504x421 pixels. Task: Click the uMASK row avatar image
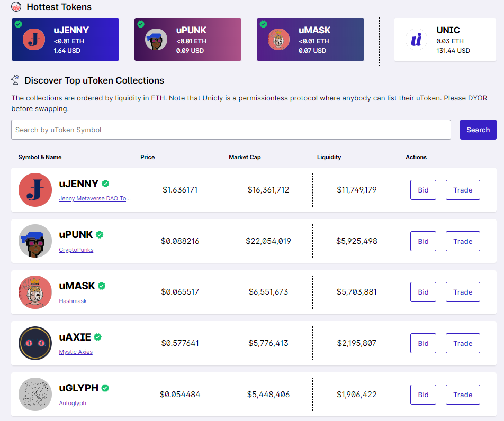tap(35, 292)
